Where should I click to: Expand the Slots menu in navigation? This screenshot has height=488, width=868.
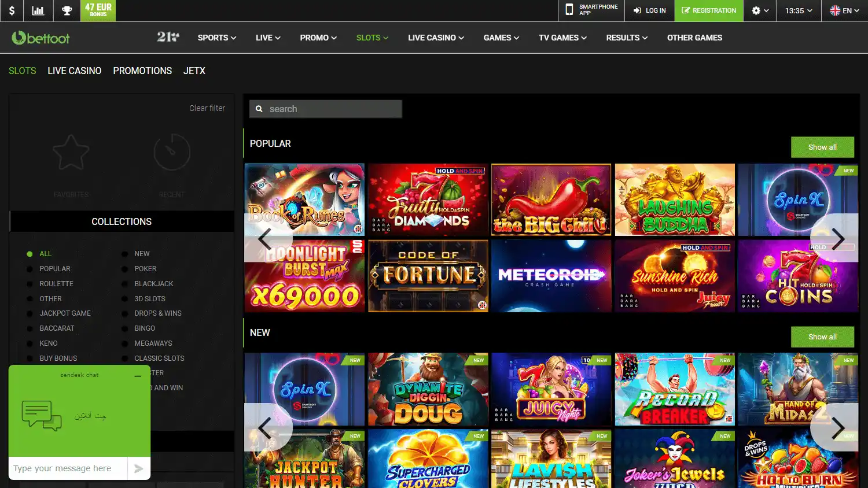pyautogui.click(x=372, y=38)
